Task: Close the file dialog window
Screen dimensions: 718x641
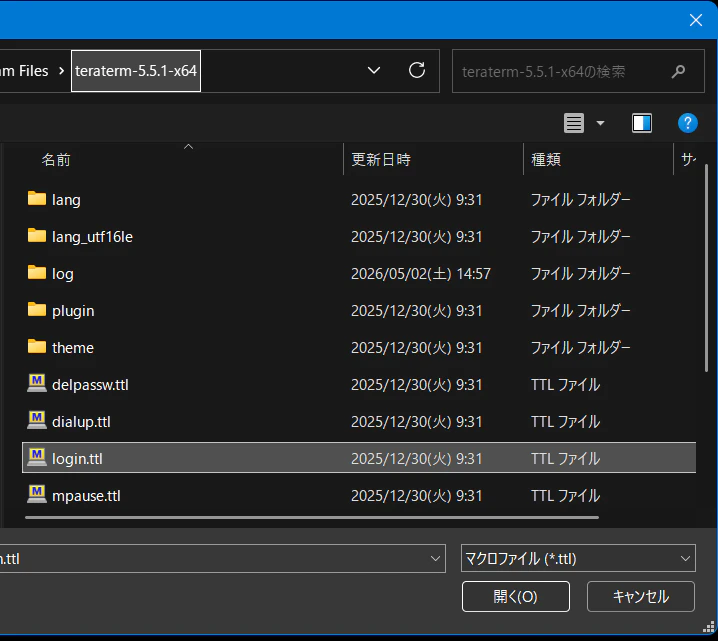Action: point(696,20)
